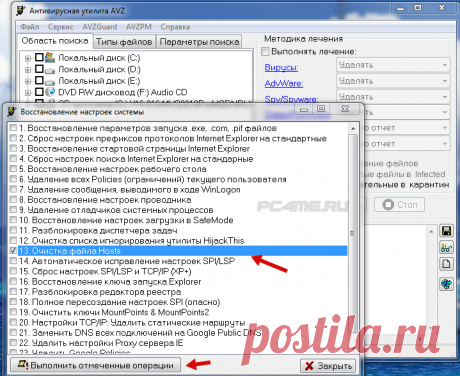The height and width of the screenshot is (376, 460).
Task: Switch to the Параметры поиска tab
Action: [199, 42]
